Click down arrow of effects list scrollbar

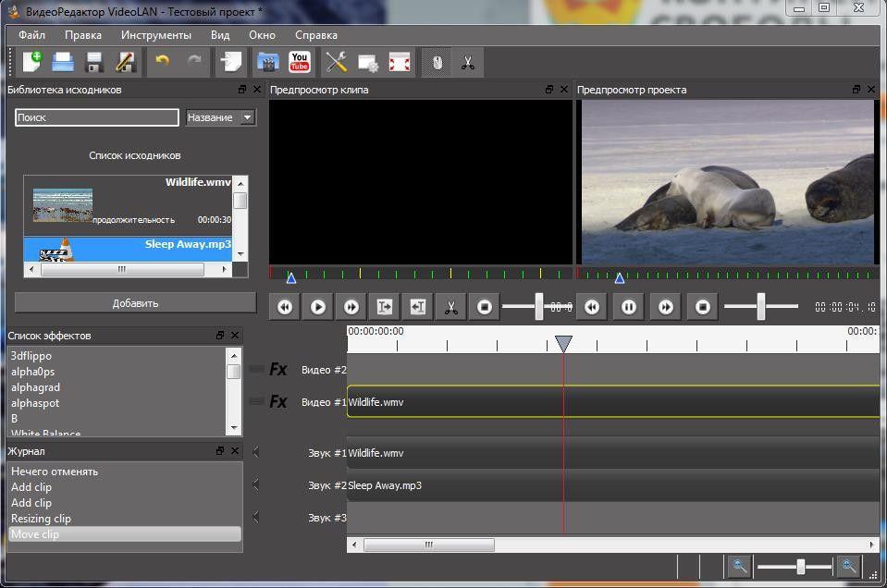point(234,428)
